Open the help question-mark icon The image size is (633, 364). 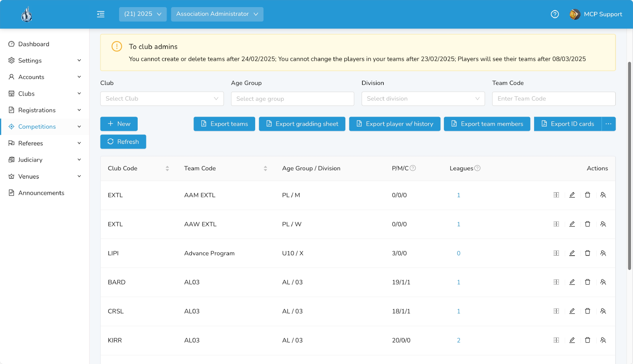[x=555, y=14]
